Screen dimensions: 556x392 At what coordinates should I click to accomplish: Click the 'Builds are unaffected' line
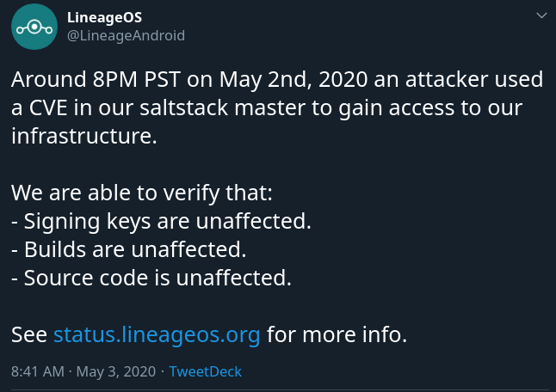pyautogui.click(x=129, y=249)
